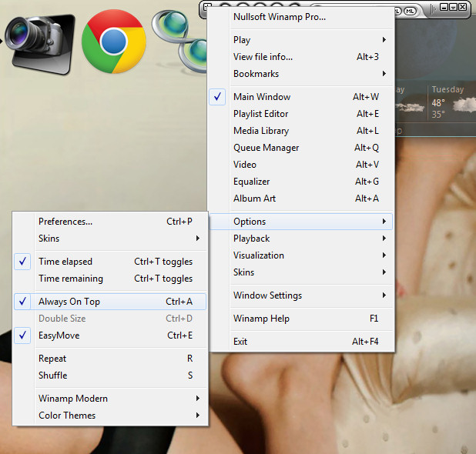Open Winamp Help
Screen dimensions: 476x454
click(x=300, y=319)
